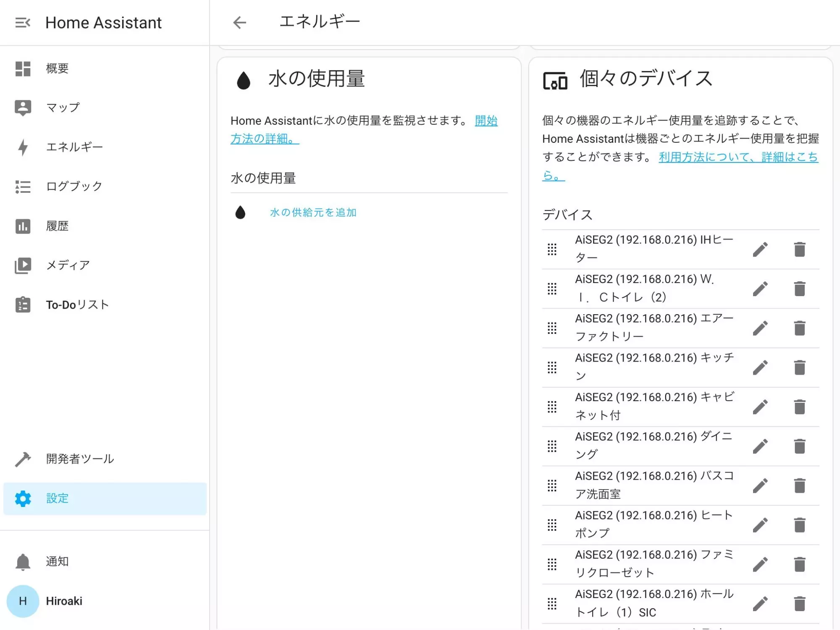Edit the キッチン device
The image size is (840, 630).
pyautogui.click(x=760, y=367)
